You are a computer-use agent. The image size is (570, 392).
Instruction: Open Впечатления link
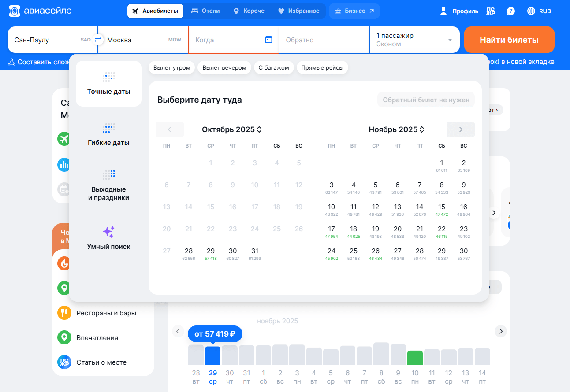pos(97,338)
